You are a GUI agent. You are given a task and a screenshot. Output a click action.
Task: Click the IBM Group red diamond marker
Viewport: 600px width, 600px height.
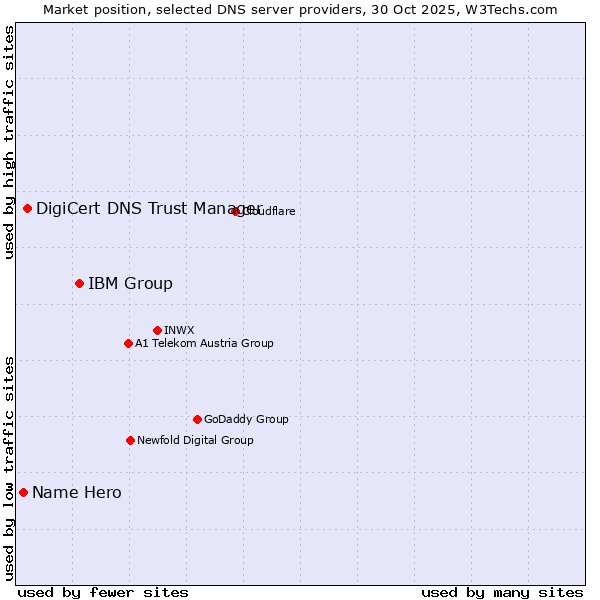click(x=79, y=283)
